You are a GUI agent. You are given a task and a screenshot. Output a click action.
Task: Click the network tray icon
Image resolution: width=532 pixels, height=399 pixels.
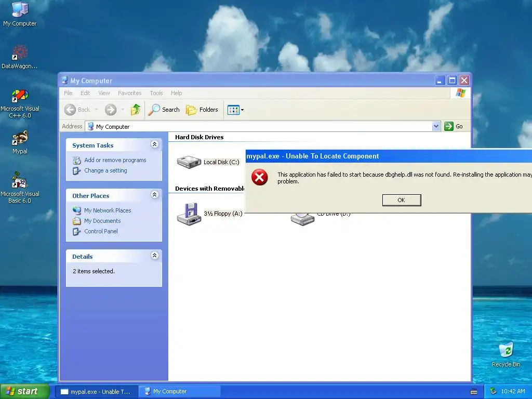click(x=494, y=392)
